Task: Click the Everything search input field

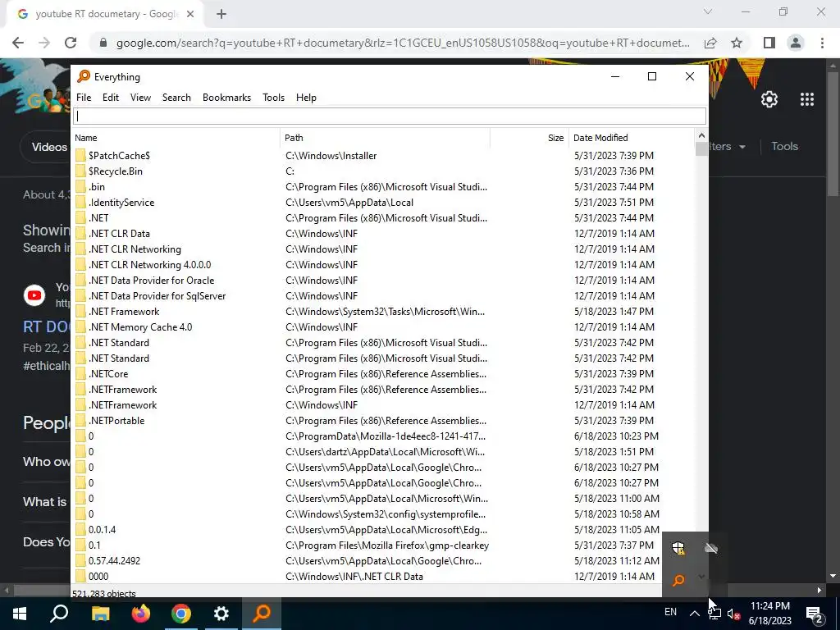Action: click(390, 116)
